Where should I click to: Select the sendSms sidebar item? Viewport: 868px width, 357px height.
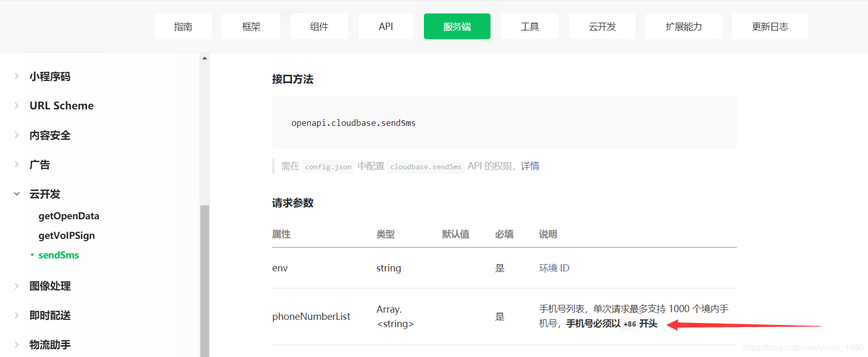tap(58, 255)
